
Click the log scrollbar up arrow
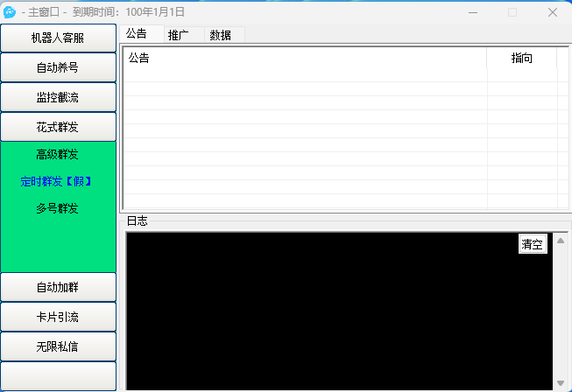[561, 241]
